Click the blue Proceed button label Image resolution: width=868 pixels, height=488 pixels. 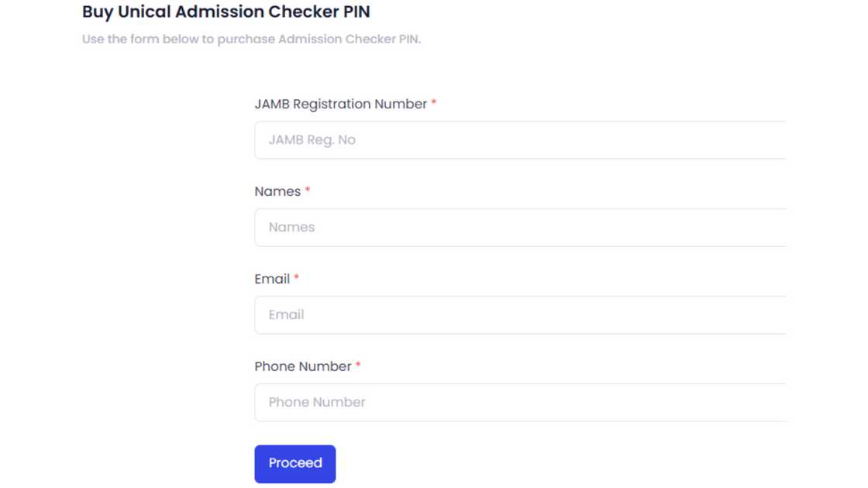point(295,463)
